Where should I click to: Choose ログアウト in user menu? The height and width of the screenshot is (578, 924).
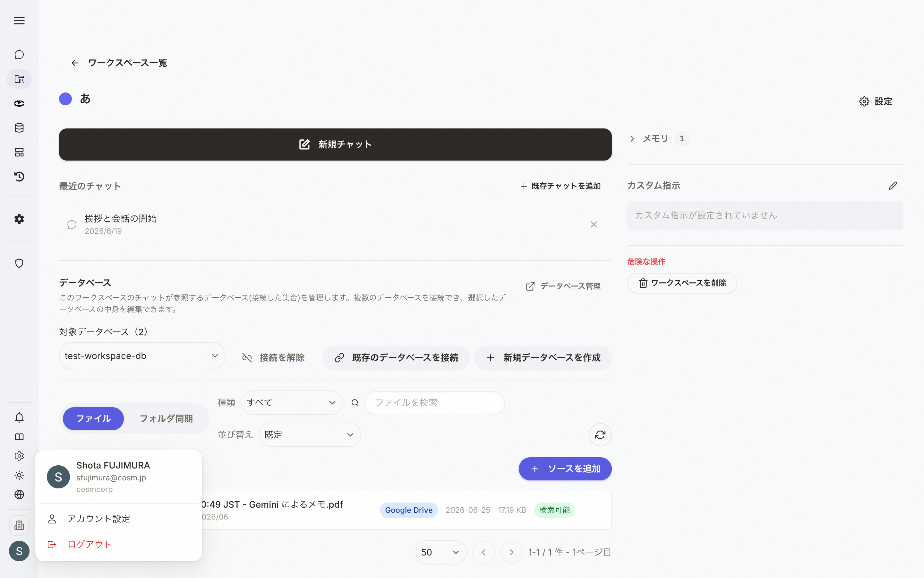click(x=118, y=544)
